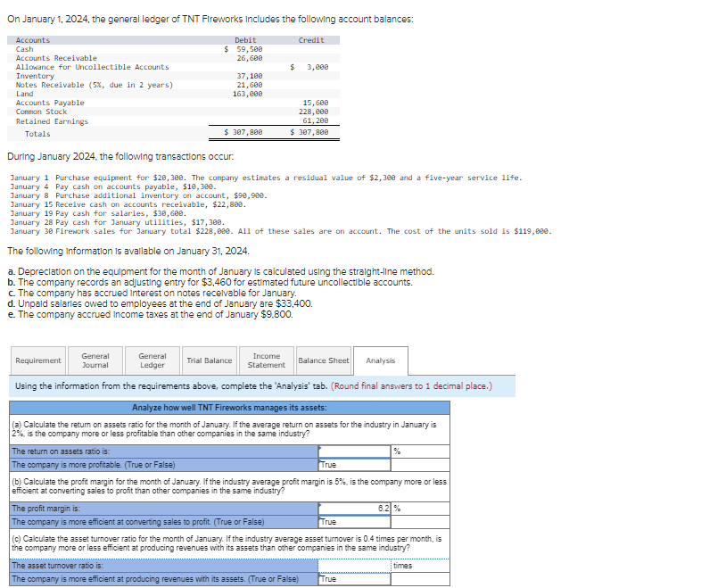Click item d about unpaid salaries $33,400
Image resolution: width=701 pixels, height=588 pixels.
tap(160, 304)
